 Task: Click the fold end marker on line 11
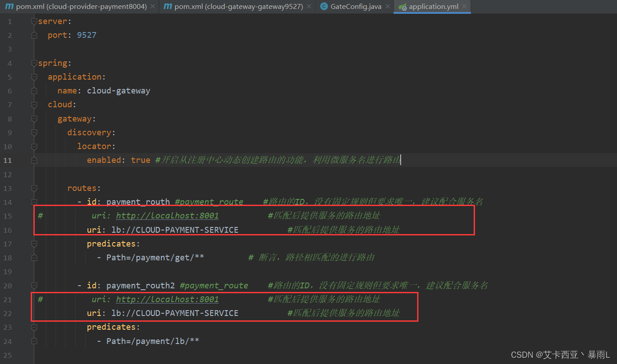click(x=34, y=160)
